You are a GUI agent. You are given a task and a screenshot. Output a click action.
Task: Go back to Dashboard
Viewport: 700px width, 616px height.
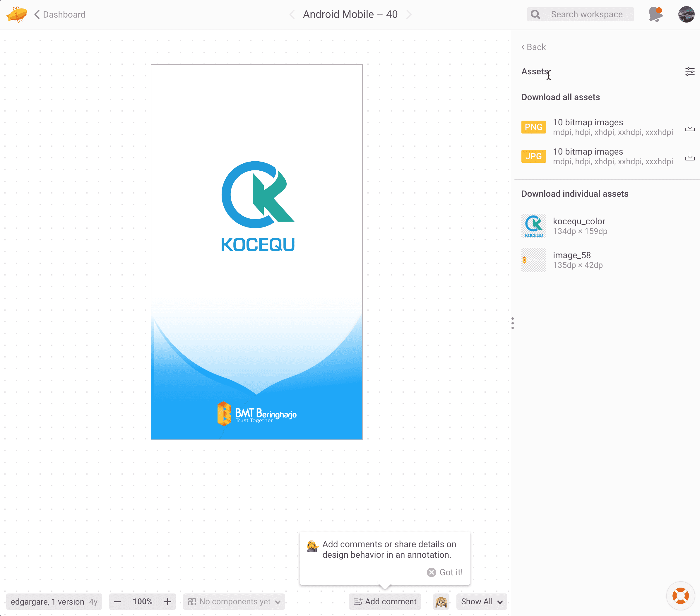60,14
